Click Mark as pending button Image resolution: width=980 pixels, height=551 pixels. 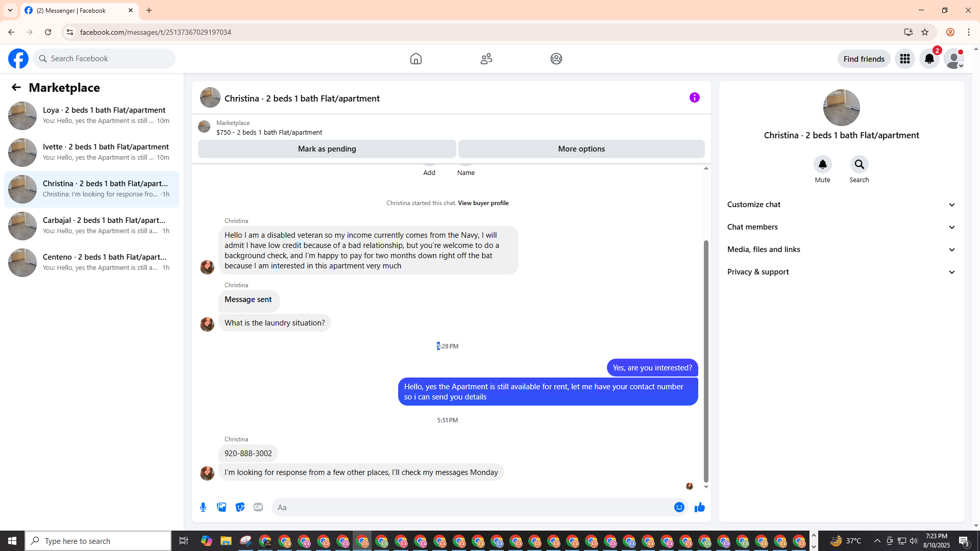point(327,149)
